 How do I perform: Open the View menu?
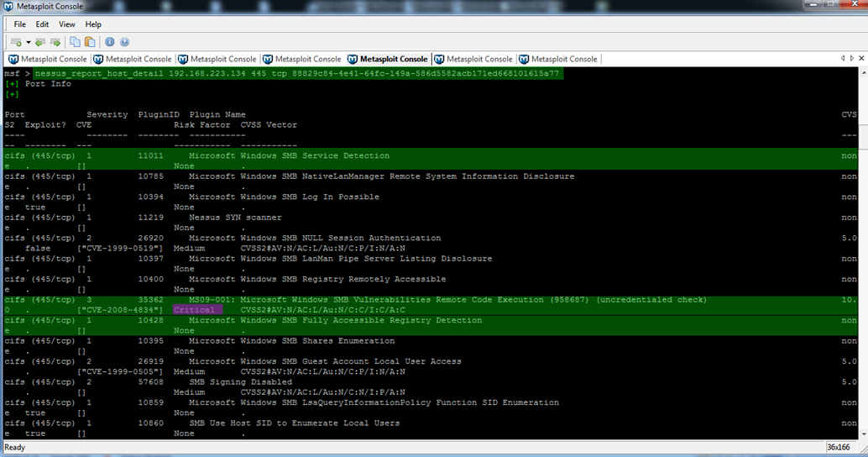click(67, 24)
